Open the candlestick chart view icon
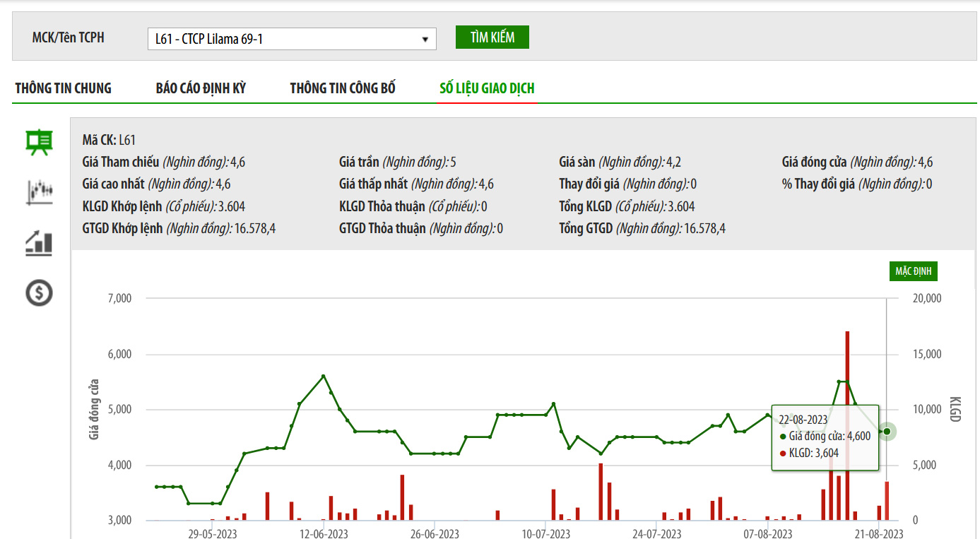The image size is (980, 539). pos(40,191)
